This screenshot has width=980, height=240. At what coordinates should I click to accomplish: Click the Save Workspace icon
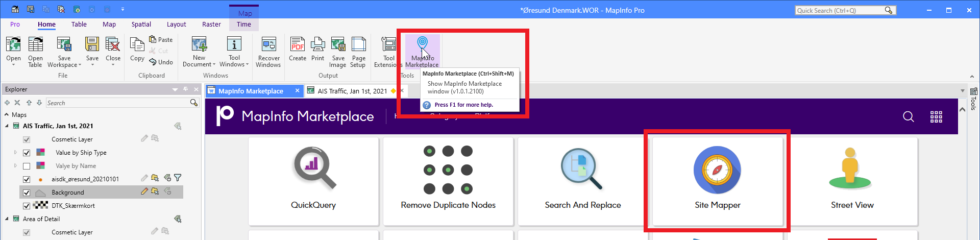click(x=64, y=44)
